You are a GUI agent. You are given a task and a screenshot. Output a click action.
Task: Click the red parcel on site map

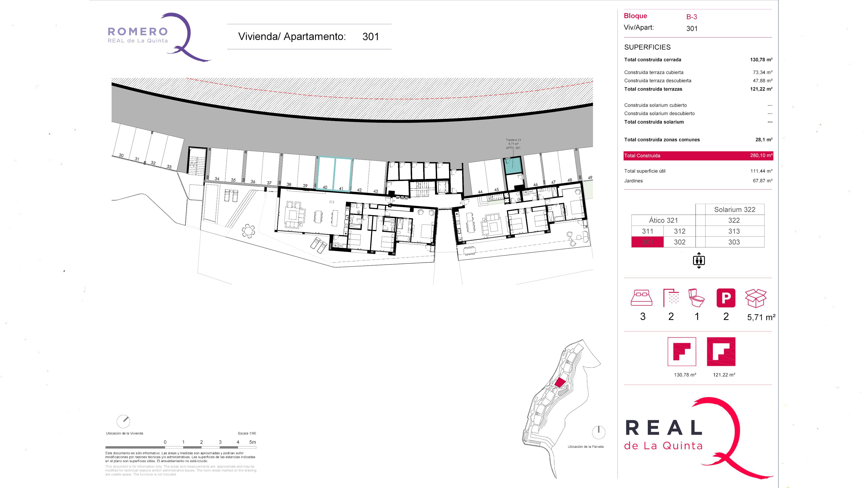click(x=560, y=382)
